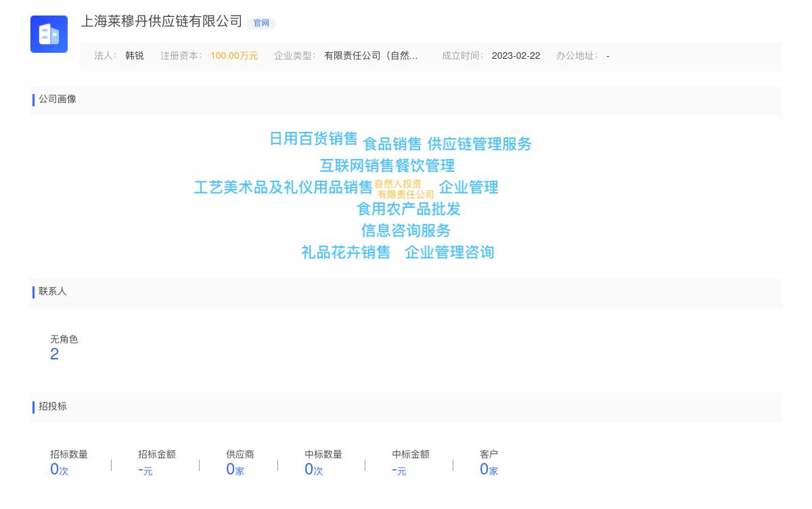Image resolution: width=812 pixels, height=509 pixels.
Task: Click the 注册资本 label
Action: (x=181, y=56)
